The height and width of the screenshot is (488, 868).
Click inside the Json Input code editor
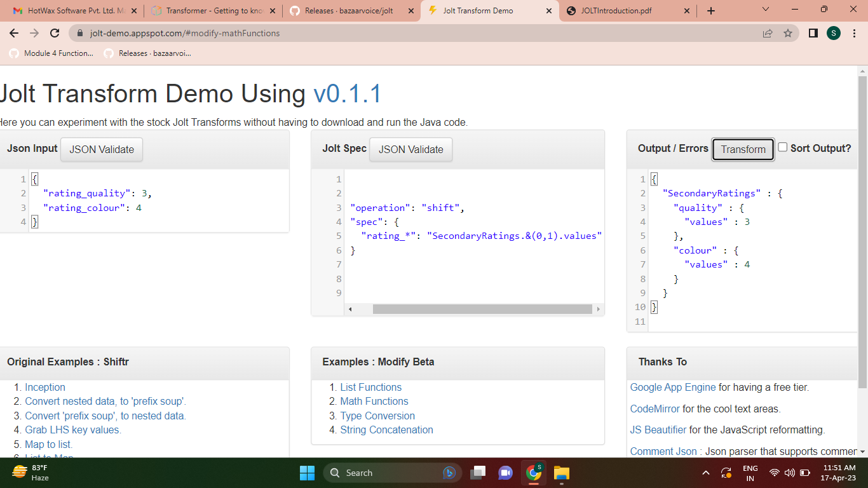point(159,200)
